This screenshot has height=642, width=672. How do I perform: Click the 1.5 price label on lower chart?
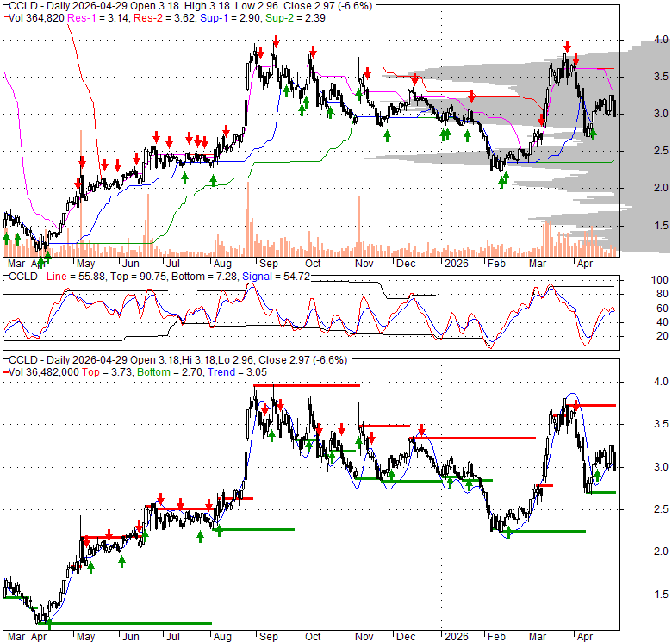pos(662,595)
